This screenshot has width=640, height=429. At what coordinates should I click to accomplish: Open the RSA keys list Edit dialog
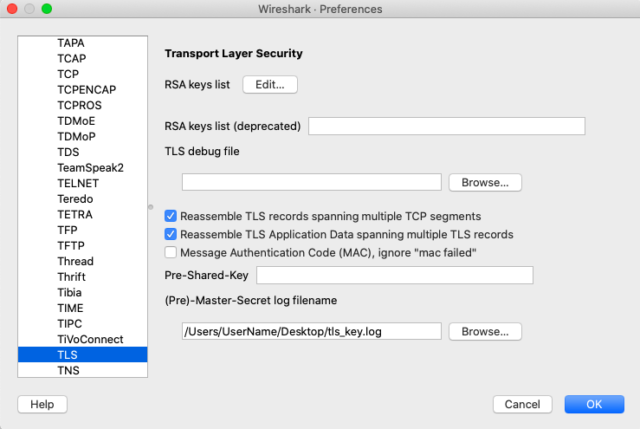click(x=270, y=84)
